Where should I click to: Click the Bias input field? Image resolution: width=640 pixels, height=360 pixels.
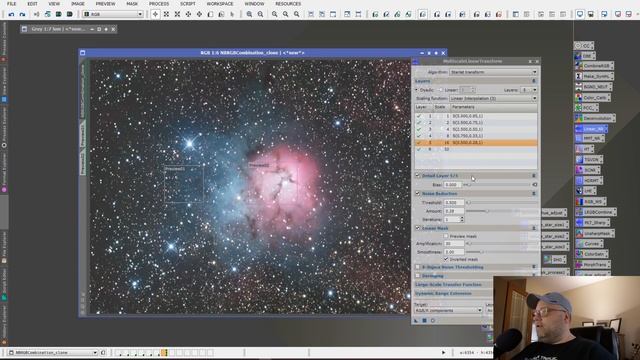point(452,185)
